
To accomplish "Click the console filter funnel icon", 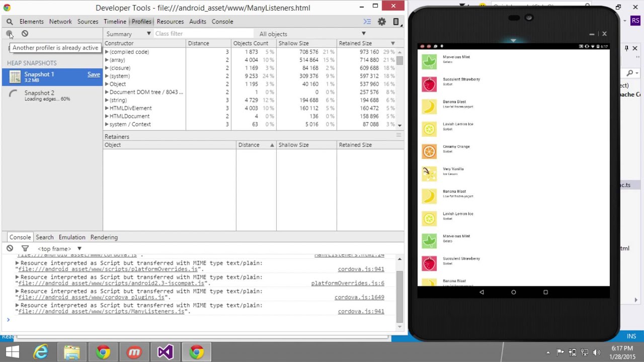I will click(x=25, y=248).
